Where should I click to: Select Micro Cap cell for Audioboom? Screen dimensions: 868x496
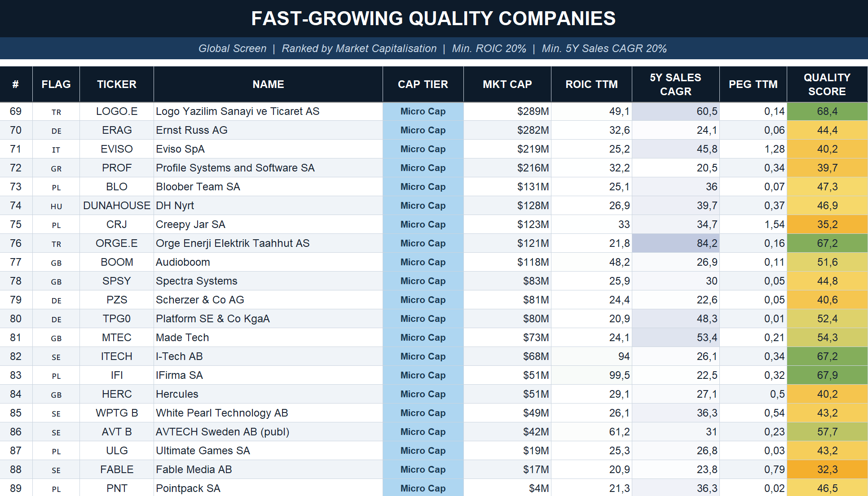coord(423,262)
